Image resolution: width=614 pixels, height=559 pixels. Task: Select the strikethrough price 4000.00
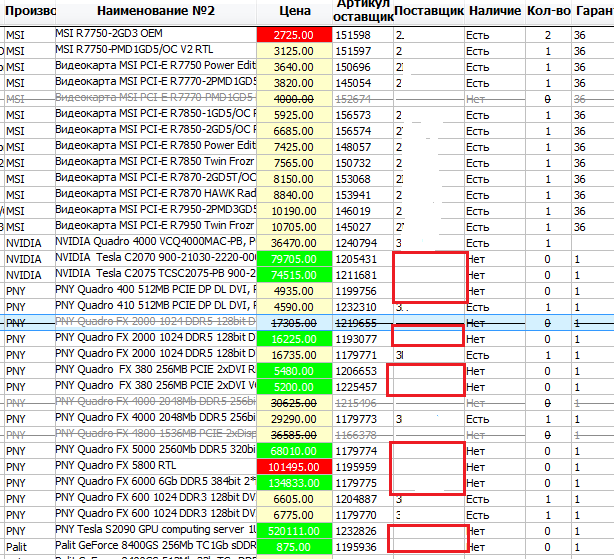coord(294,99)
